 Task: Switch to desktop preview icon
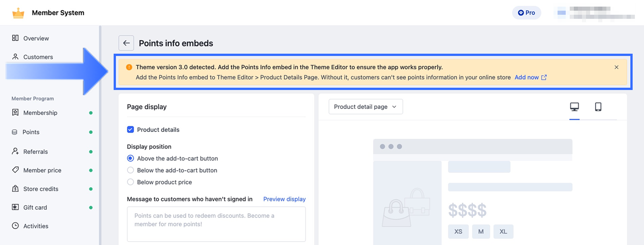pyautogui.click(x=574, y=107)
